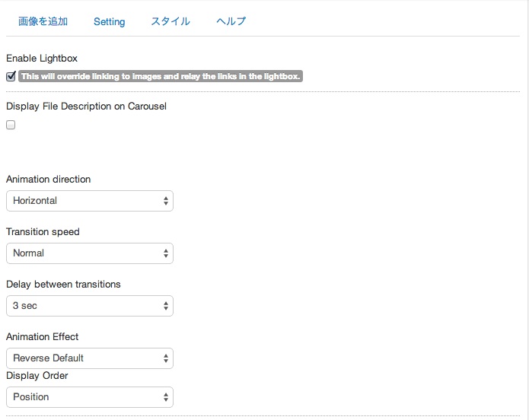Click the Transition speed label
This screenshot has height=420, width=529.
click(43, 231)
